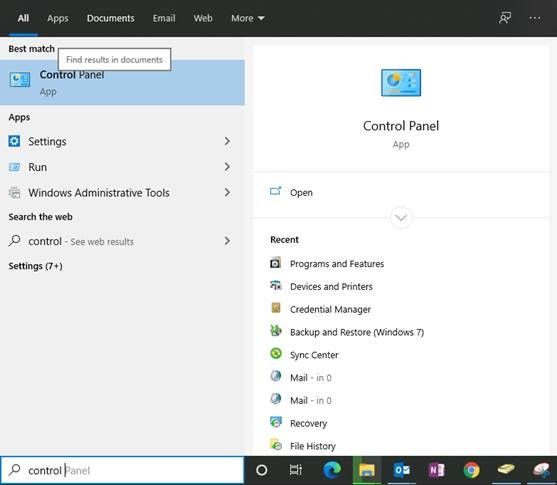This screenshot has width=557, height=485.
Task: Open the three-dot options menu
Action: (x=535, y=18)
